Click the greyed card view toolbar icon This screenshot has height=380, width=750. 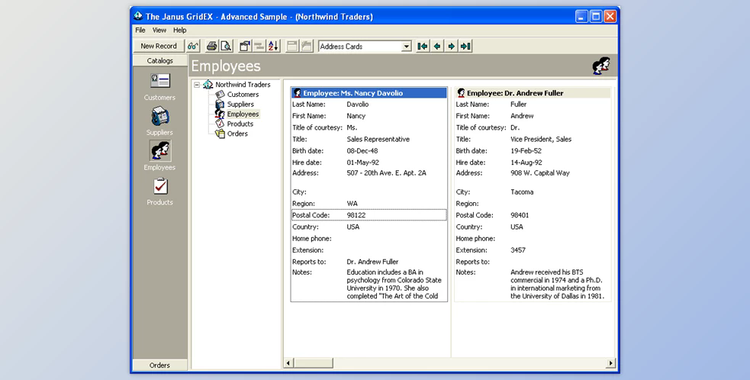[x=292, y=46]
